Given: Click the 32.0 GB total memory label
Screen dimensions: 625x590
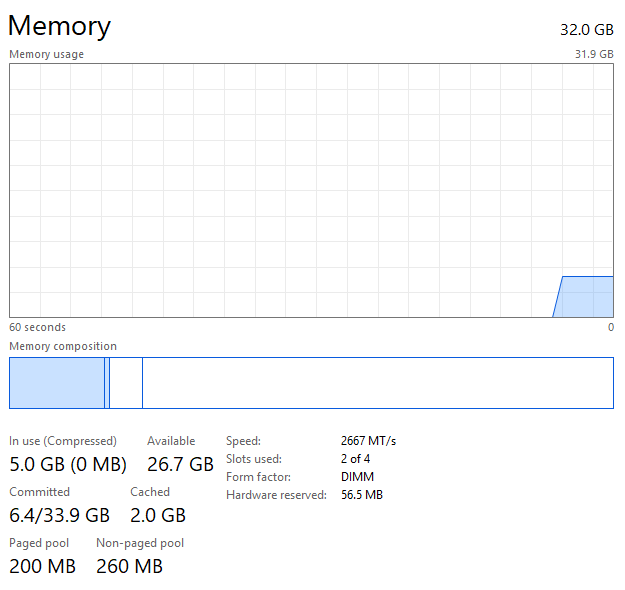Looking at the screenshot, I should pyautogui.click(x=586, y=29).
